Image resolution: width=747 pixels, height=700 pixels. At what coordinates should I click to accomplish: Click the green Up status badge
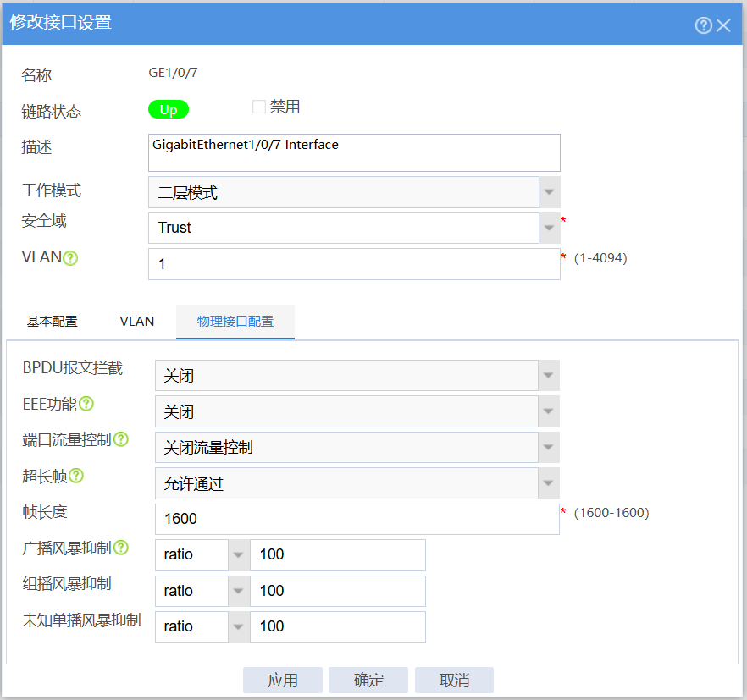click(169, 109)
